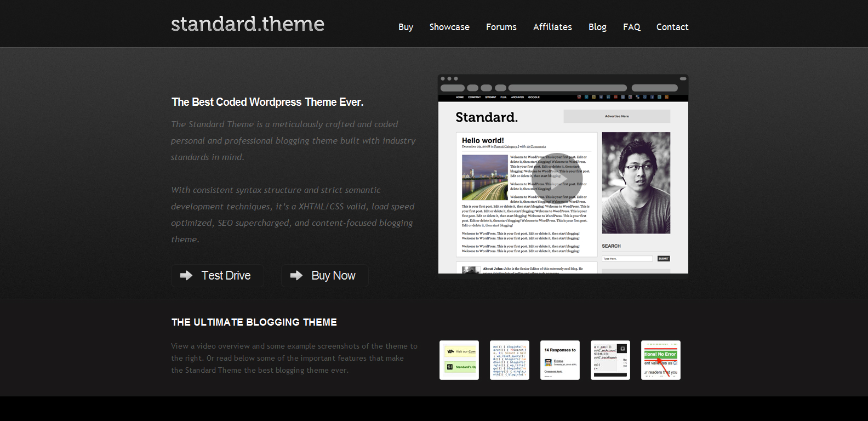
Task: Click the Buy Now button
Action: point(325,276)
